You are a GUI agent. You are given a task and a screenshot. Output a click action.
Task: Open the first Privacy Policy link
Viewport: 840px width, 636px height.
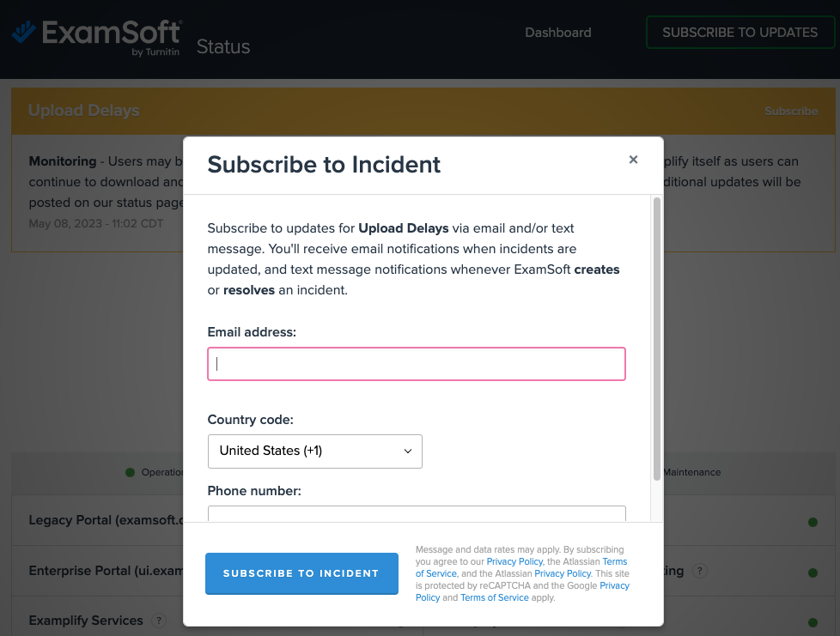pos(514,561)
